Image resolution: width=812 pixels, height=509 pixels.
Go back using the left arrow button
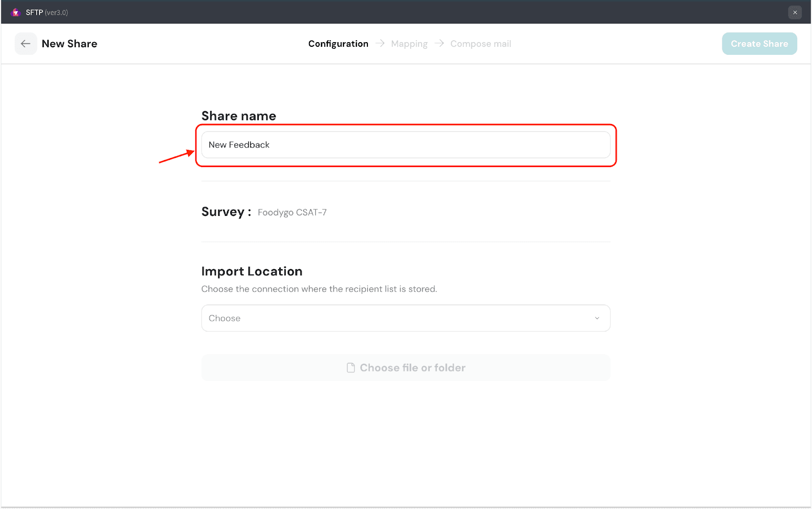[25, 44]
